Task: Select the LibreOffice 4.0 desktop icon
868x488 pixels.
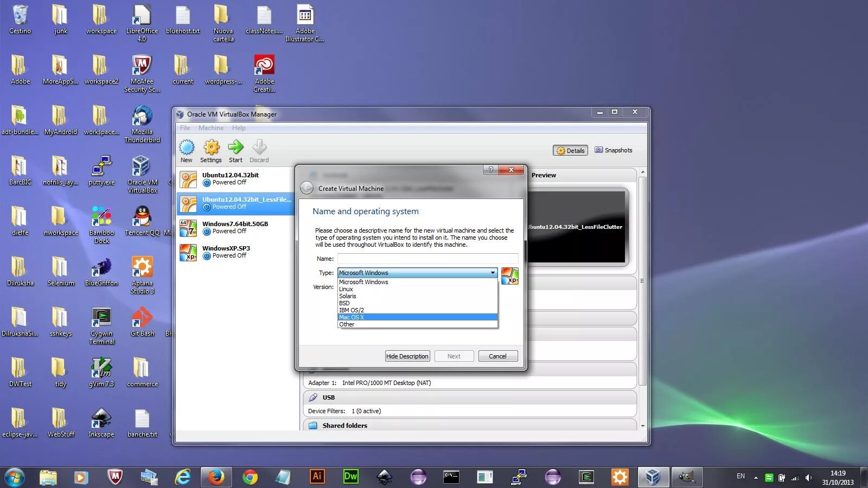Action: click(x=142, y=23)
